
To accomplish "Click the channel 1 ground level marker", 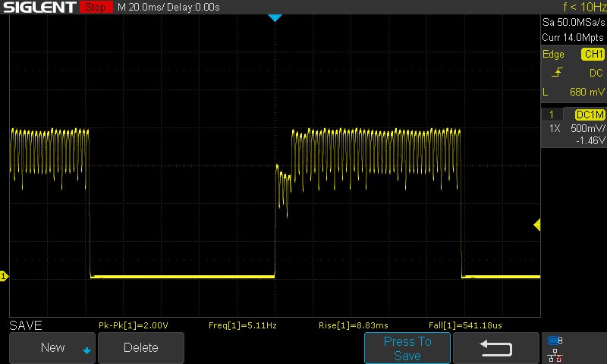I will (4, 276).
